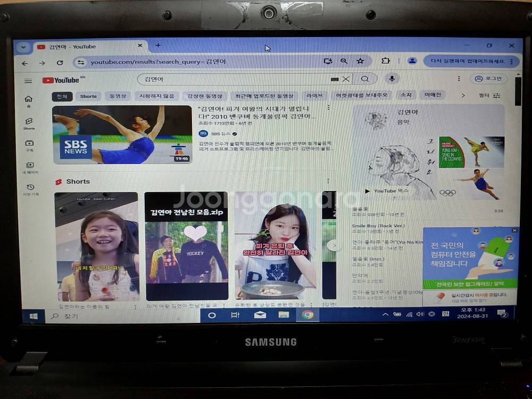Open the 2010 밴쿠버 동계올림픽 video title

coord(257,112)
